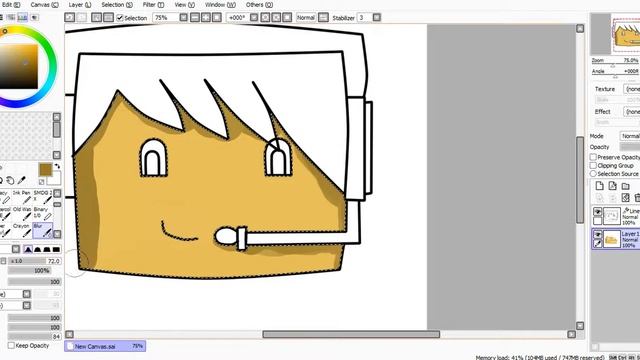Create a new normal layer
The height and width of the screenshot is (360, 640).
[x=600, y=186]
